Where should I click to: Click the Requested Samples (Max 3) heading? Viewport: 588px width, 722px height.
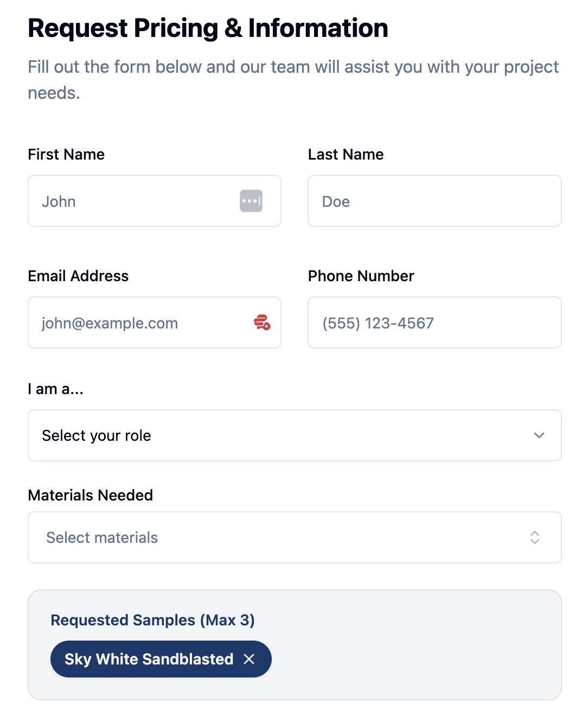pyautogui.click(x=152, y=620)
